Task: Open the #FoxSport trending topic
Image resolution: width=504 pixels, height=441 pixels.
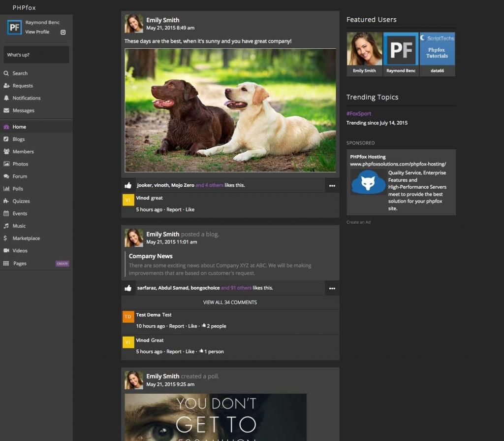Action: click(x=359, y=113)
